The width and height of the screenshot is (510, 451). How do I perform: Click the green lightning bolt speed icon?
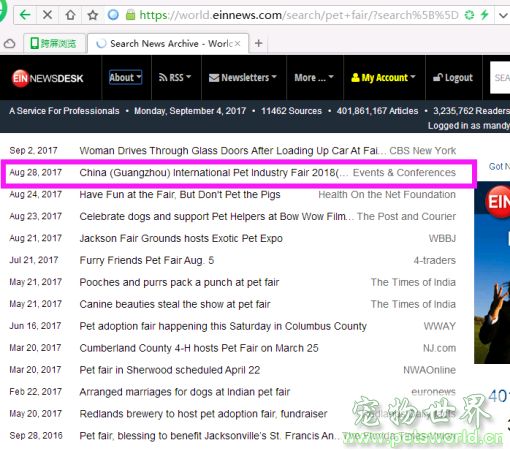(x=484, y=15)
